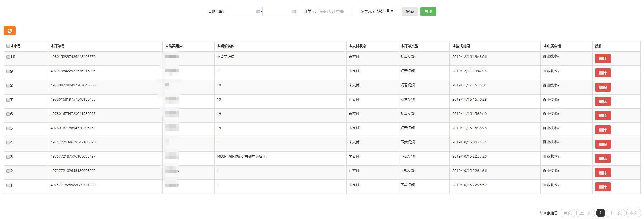
Task: Sort by 支付状态 column header
Action: pyautogui.click(x=358, y=46)
